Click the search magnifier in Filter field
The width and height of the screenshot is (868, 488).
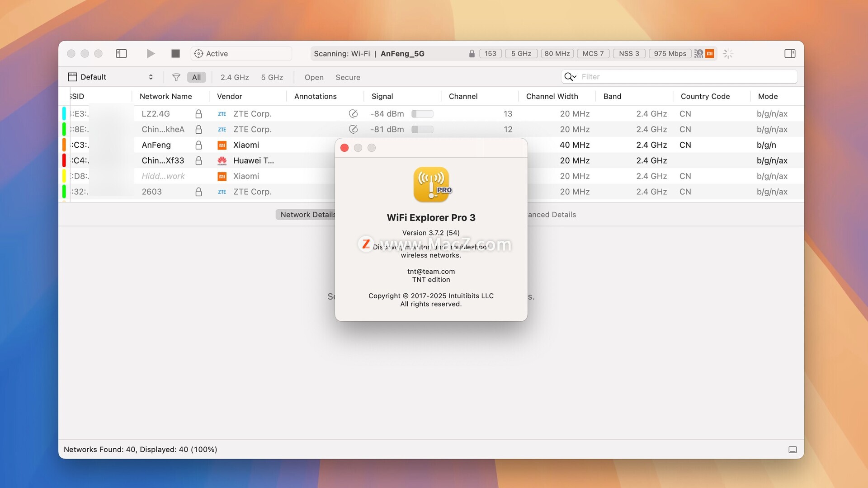(570, 77)
